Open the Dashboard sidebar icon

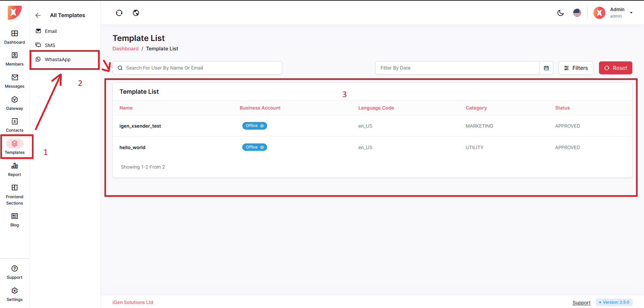tap(14, 37)
